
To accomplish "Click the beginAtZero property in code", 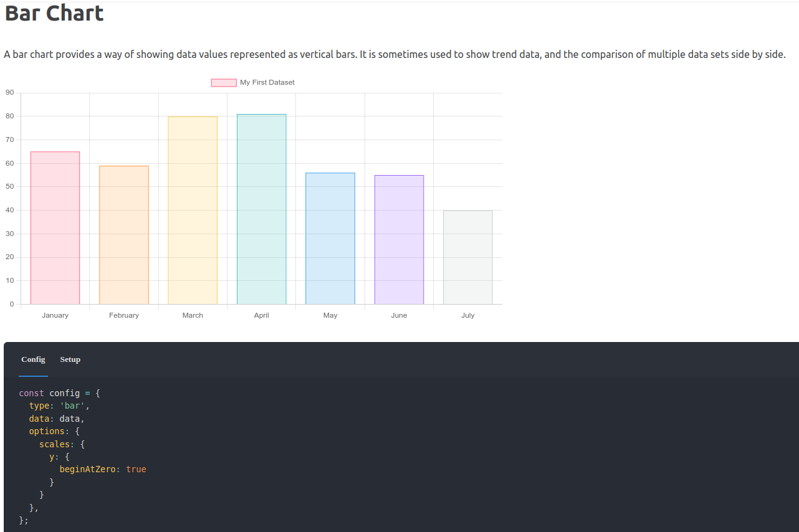I will (87, 469).
